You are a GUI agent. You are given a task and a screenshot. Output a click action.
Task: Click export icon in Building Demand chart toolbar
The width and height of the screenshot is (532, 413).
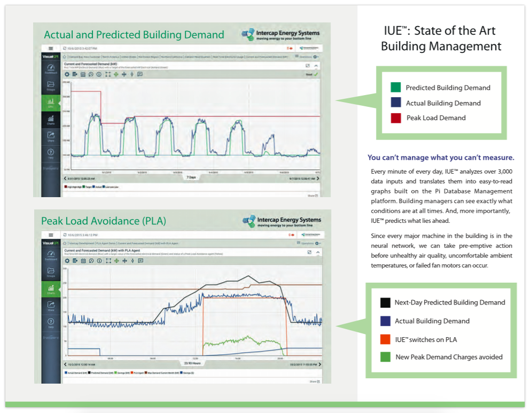[x=75, y=74]
